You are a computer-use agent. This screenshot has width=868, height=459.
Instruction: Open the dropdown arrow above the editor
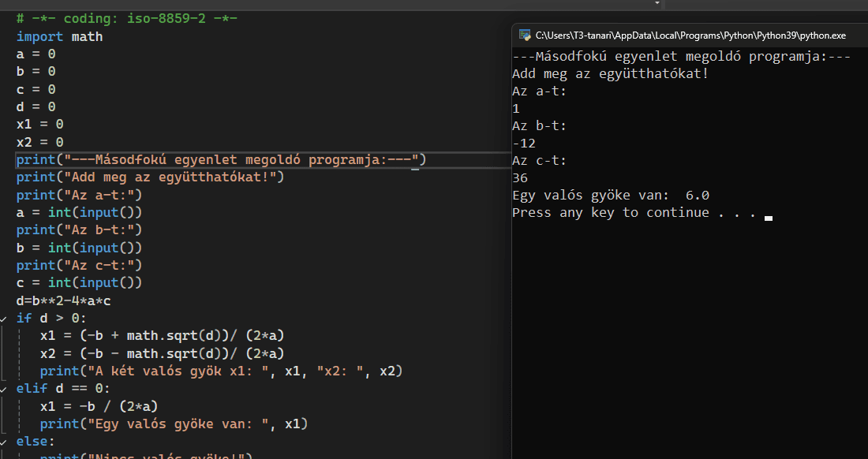point(657,3)
